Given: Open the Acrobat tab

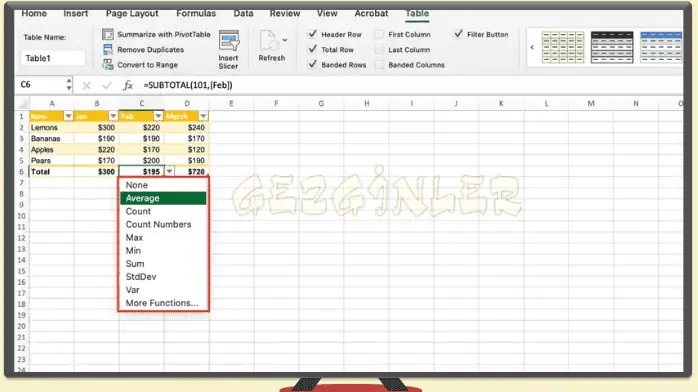Looking at the screenshot, I should (x=371, y=13).
